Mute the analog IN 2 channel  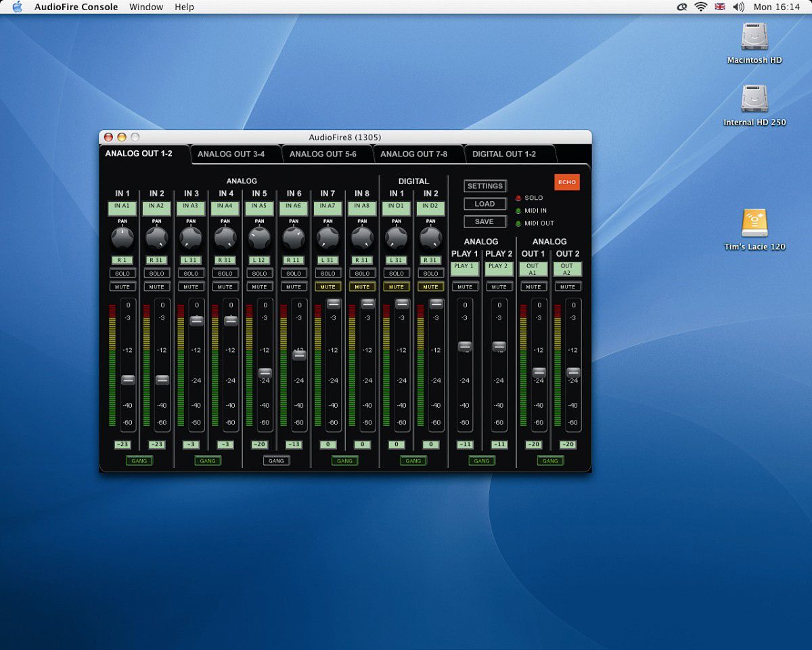click(157, 287)
